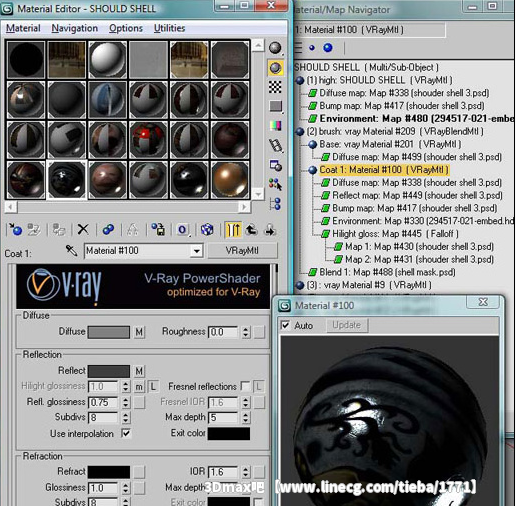Select the copper sphere sample slot

pyautogui.click(x=230, y=180)
